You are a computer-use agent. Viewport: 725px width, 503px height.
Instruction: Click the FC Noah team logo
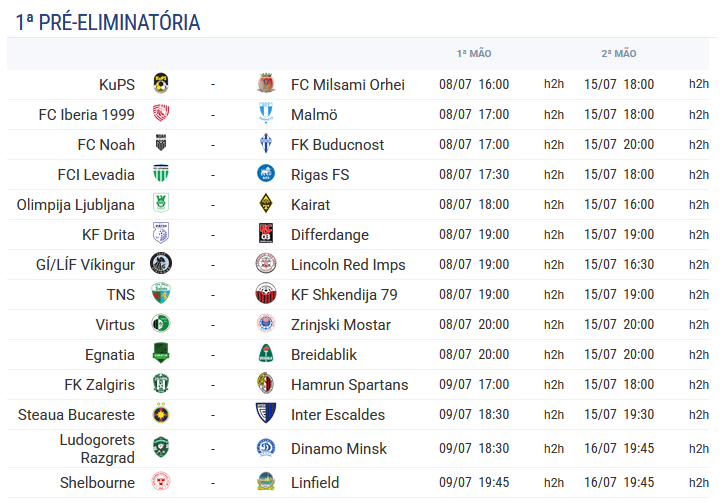pos(161,143)
